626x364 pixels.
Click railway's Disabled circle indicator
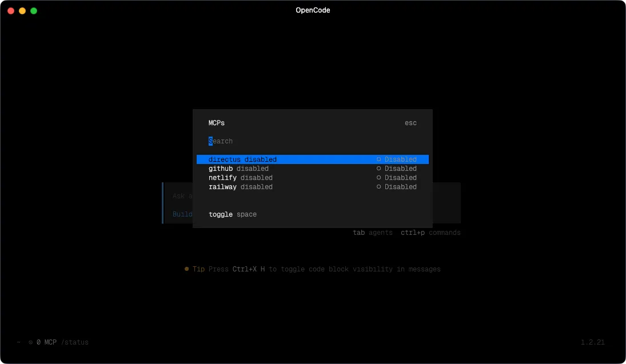378,187
